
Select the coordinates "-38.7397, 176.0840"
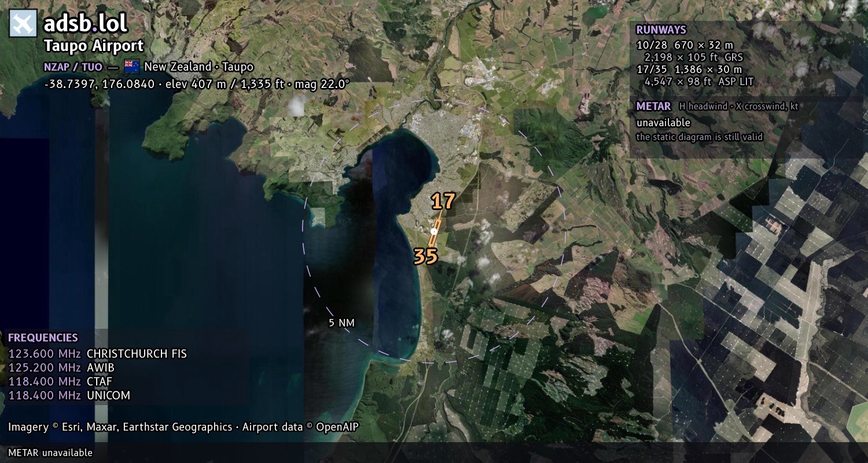click(99, 84)
